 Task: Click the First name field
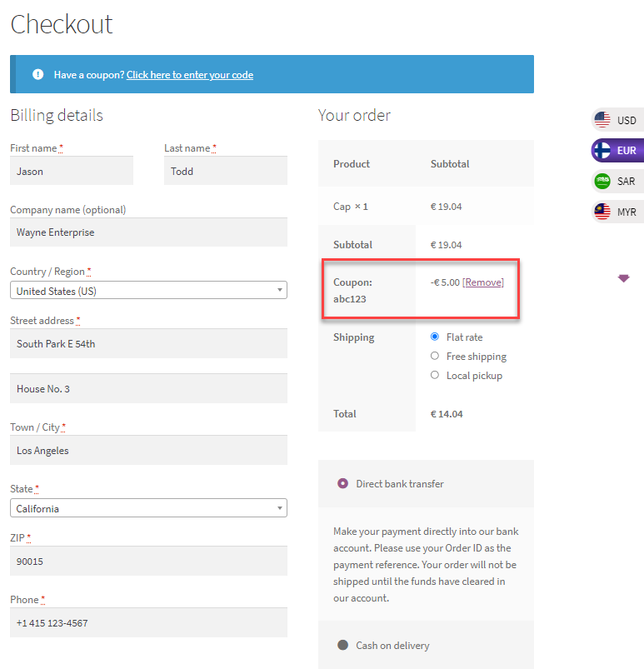72,171
